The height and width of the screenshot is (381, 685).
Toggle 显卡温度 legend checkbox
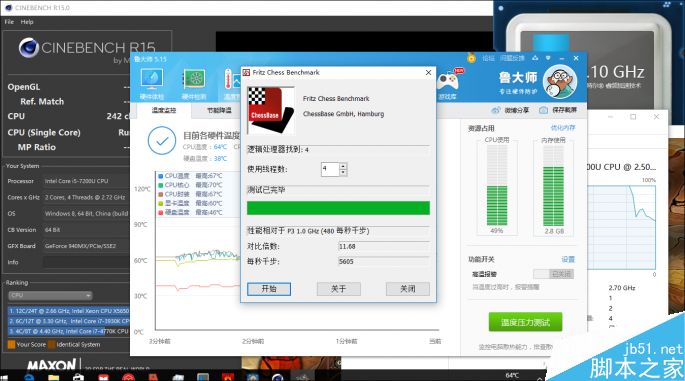[x=160, y=204]
